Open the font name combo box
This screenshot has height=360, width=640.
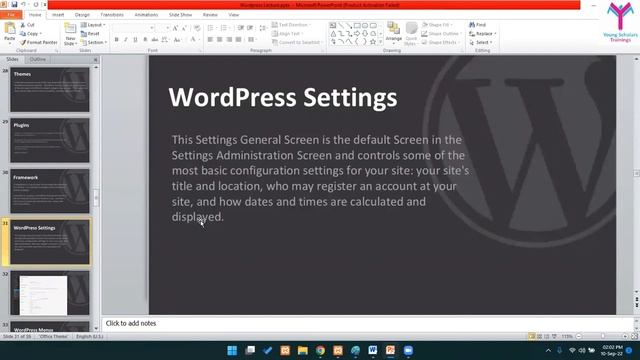tap(133, 28)
